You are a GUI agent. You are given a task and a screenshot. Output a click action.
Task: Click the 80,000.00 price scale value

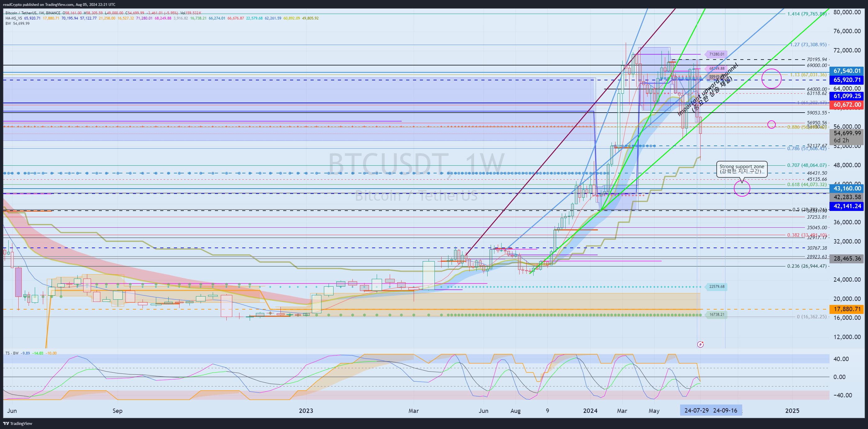coord(847,12)
